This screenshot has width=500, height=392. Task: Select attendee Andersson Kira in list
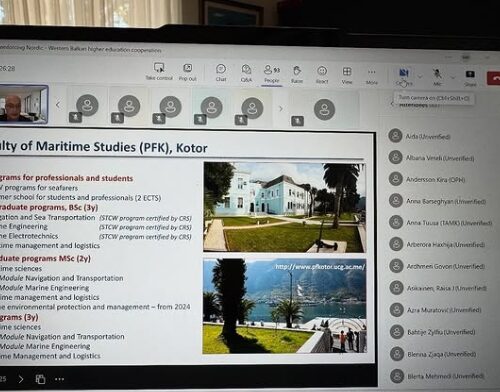427,179
